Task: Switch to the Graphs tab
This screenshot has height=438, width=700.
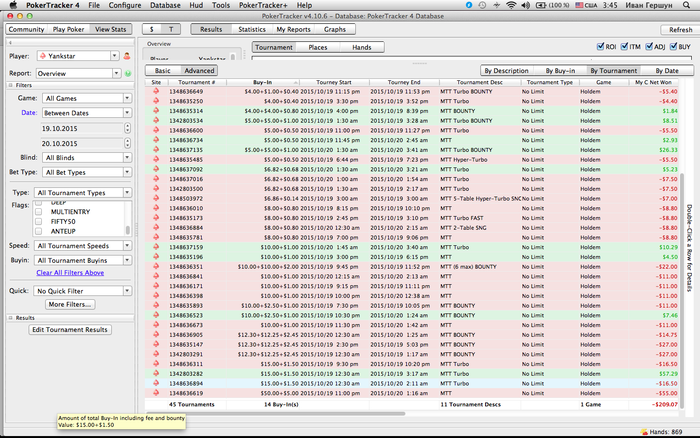Action: [335, 29]
